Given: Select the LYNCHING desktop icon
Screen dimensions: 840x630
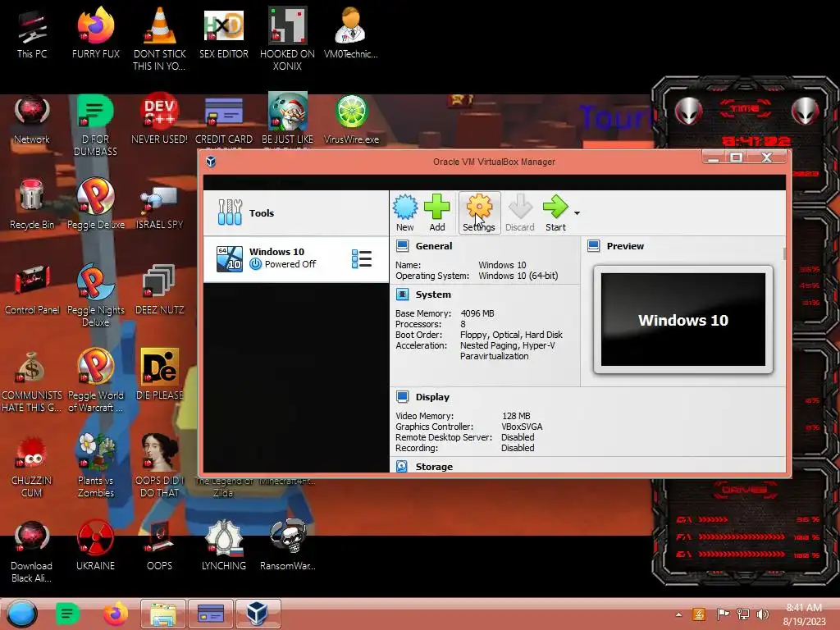Looking at the screenshot, I should pos(224,546).
